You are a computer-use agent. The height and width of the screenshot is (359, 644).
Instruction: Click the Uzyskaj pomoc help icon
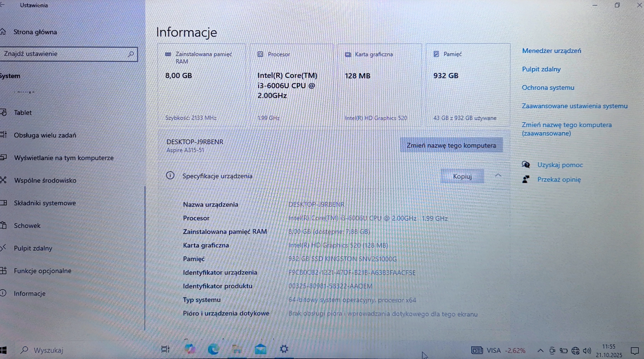[526, 165]
